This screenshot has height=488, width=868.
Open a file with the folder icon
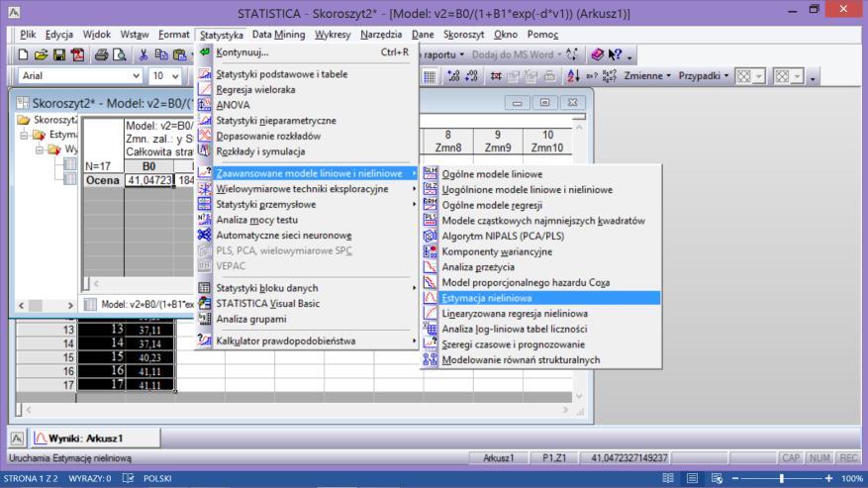[41, 54]
